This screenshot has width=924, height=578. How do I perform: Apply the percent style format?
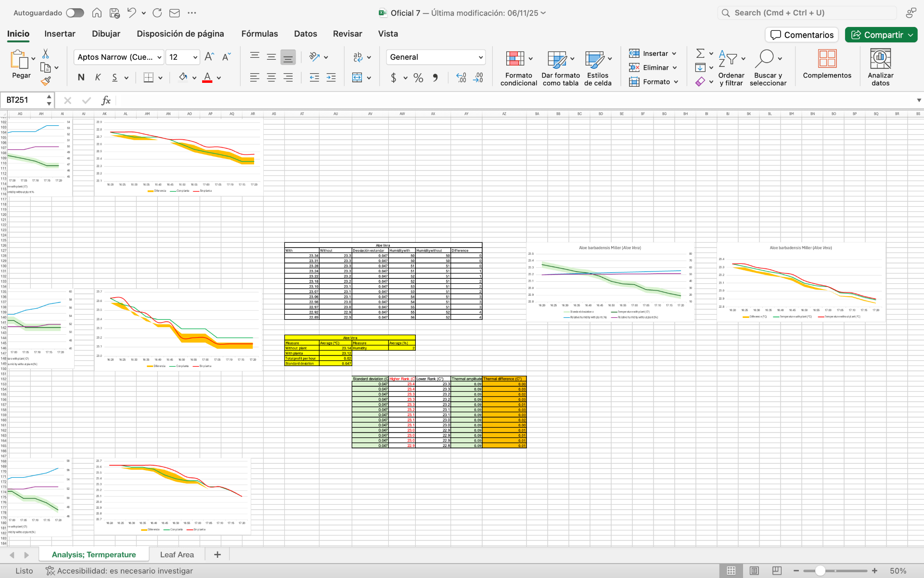pos(418,78)
